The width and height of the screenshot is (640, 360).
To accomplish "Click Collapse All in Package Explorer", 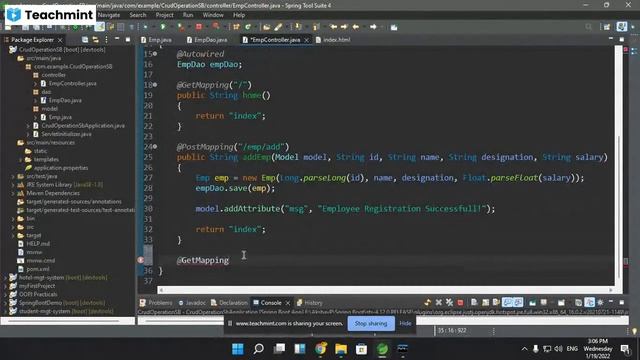I will [85, 40].
